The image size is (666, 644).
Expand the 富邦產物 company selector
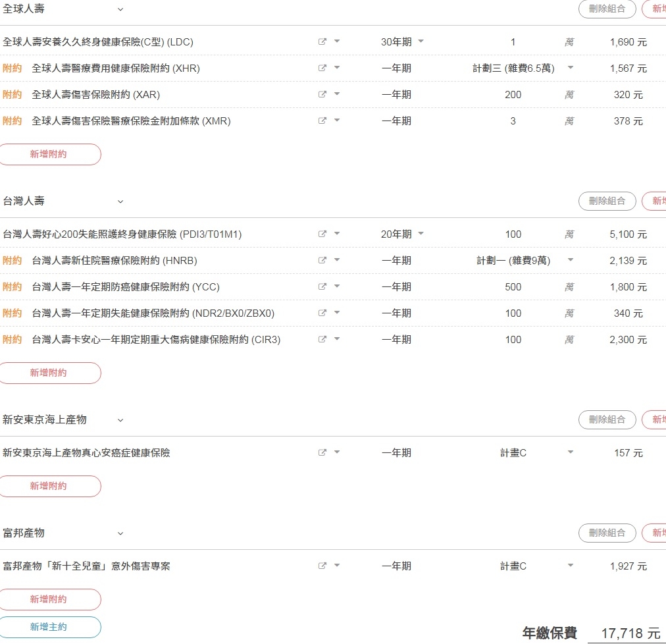pos(120,533)
